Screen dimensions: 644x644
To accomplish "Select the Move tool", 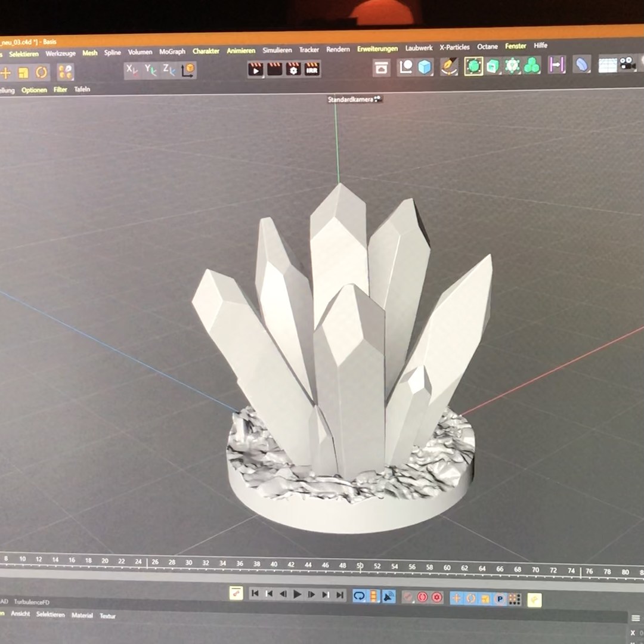I will click(x=7, y=71).
